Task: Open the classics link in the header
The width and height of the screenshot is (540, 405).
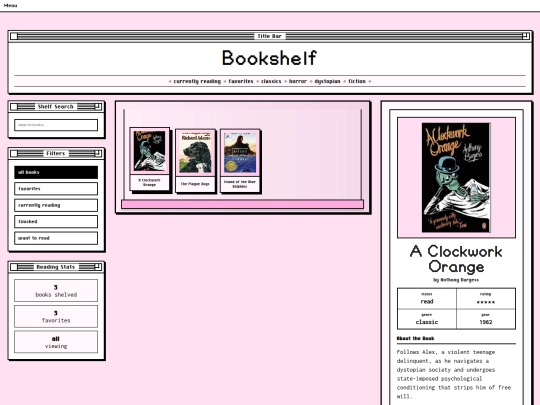Action: click(x=271, y=81)
